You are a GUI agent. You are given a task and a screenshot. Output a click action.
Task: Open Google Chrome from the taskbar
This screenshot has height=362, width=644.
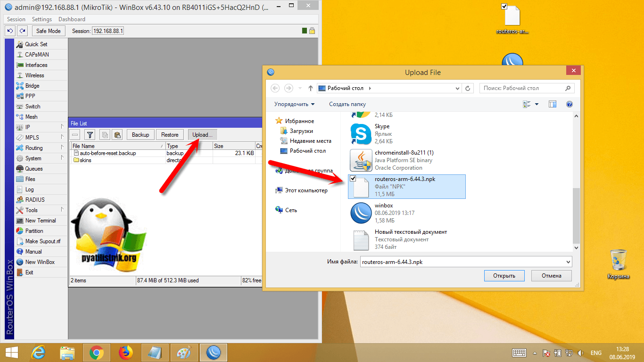tap(97, 353)
